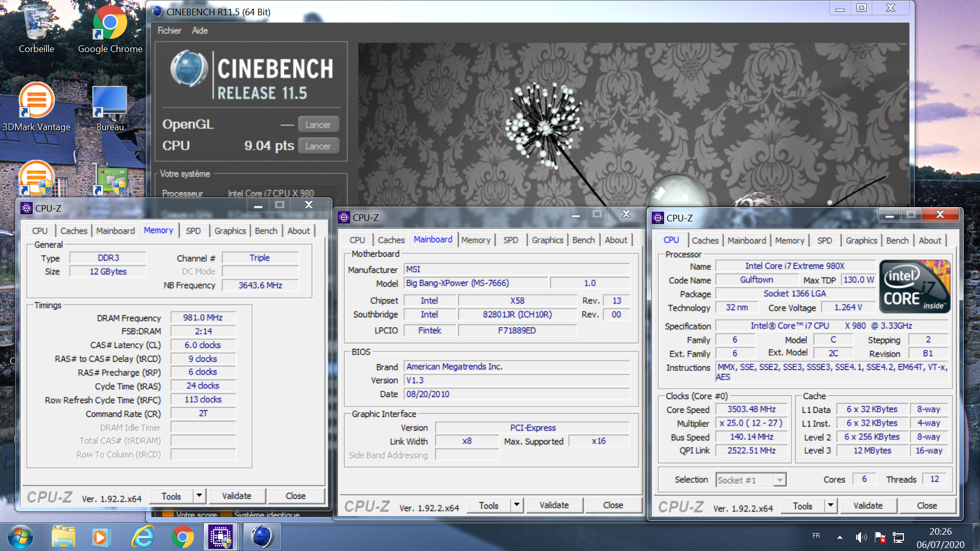Click the CPU-Z Memory window title icon
The width and height of the screenshot is (980, 551).
pos(27,208)
